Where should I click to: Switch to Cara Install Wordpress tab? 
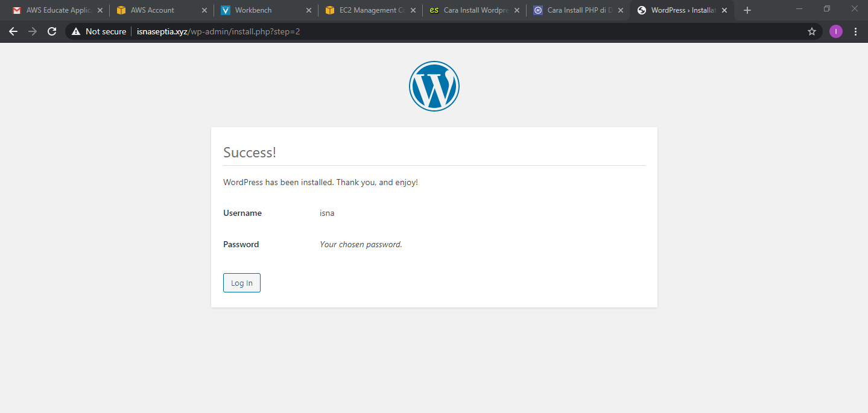point(475,10)
